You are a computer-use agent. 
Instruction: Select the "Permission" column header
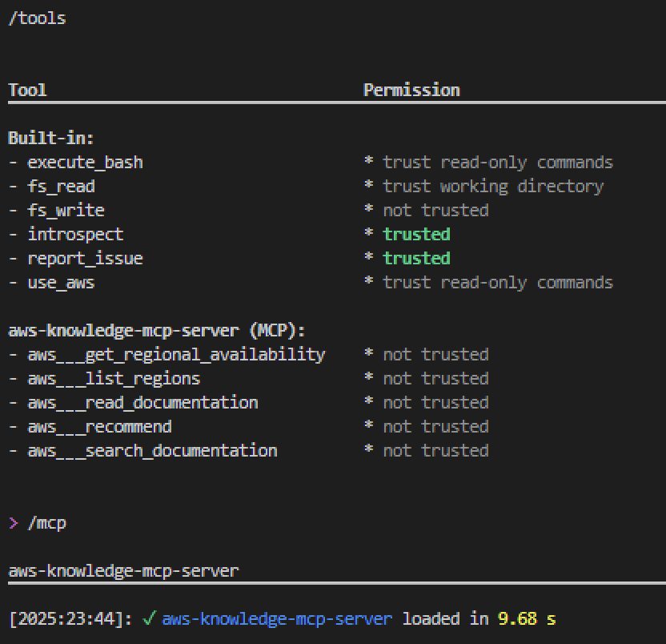pyautogui.click(x=411, y=91)
